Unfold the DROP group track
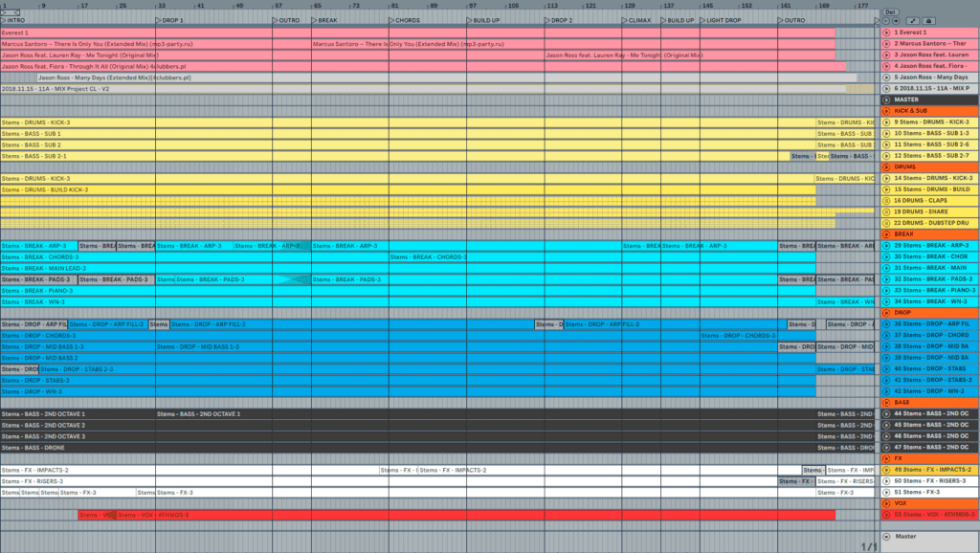The height and width of the screenshot is (553, 980). pos(886,311)
